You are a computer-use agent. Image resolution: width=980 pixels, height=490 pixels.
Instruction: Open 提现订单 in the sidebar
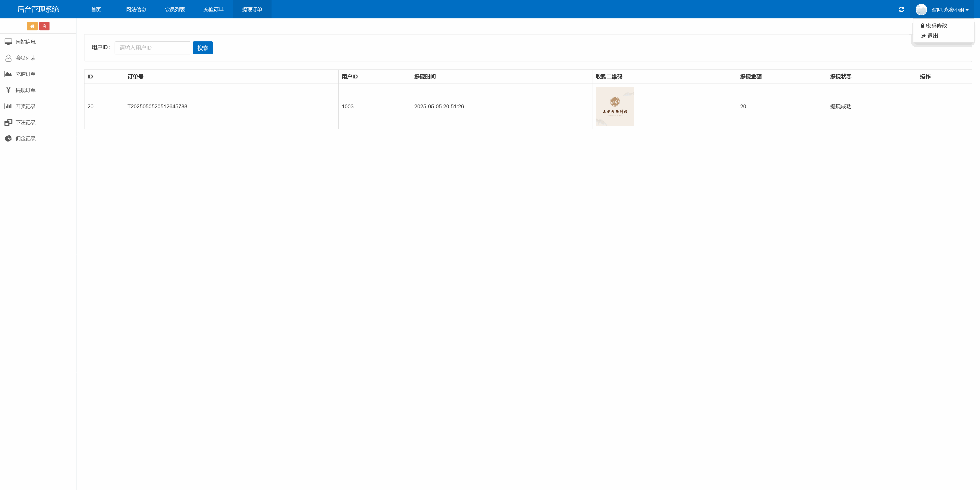click(x=25, y=90)
